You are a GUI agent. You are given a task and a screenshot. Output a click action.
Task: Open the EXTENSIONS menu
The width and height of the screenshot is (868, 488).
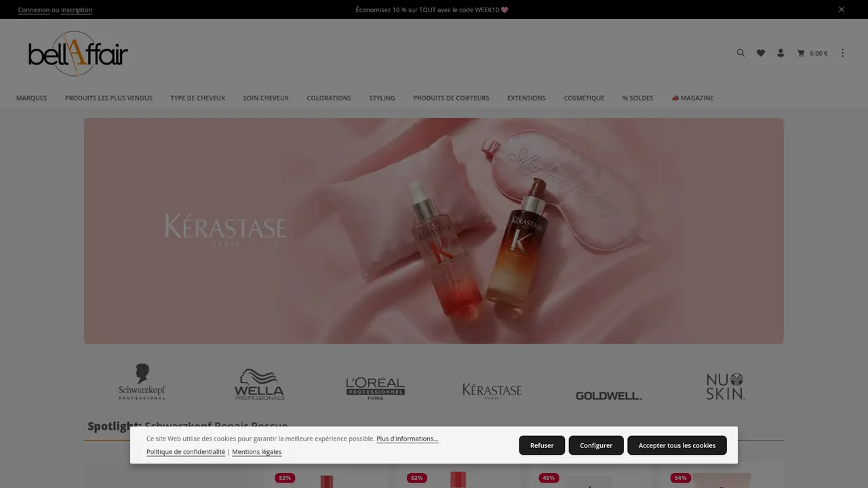526,98
